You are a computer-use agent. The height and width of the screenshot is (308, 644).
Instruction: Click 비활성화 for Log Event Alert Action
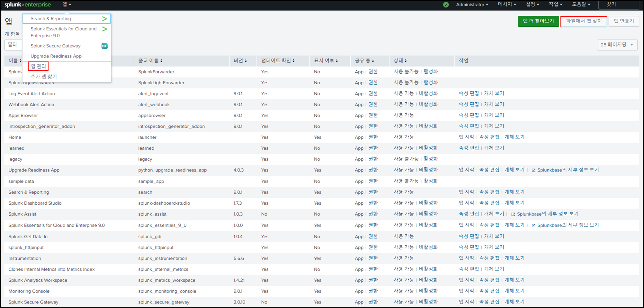pos(428,94)
